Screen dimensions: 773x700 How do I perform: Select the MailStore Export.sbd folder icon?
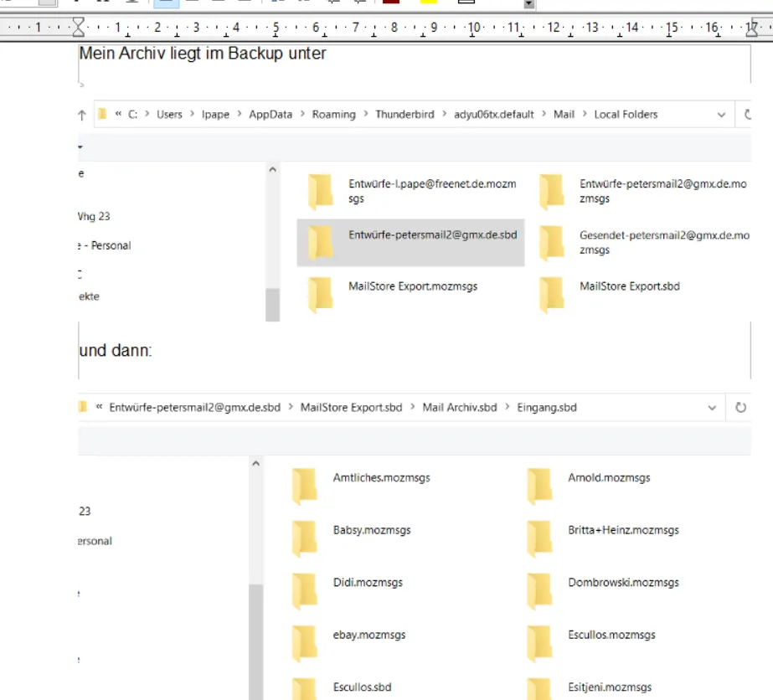click(x=552, y=295)
